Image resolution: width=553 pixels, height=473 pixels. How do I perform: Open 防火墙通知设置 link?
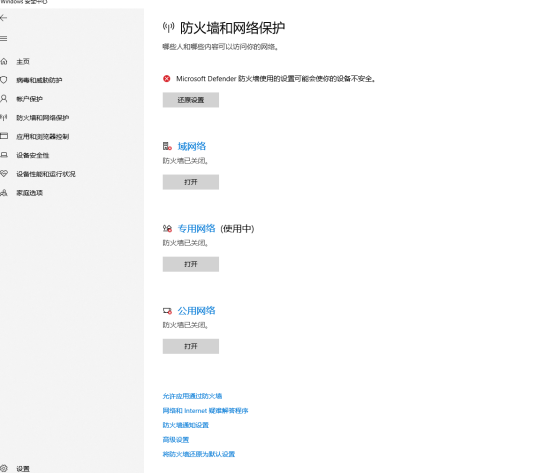pyautogui.click(x=186, y=425)
